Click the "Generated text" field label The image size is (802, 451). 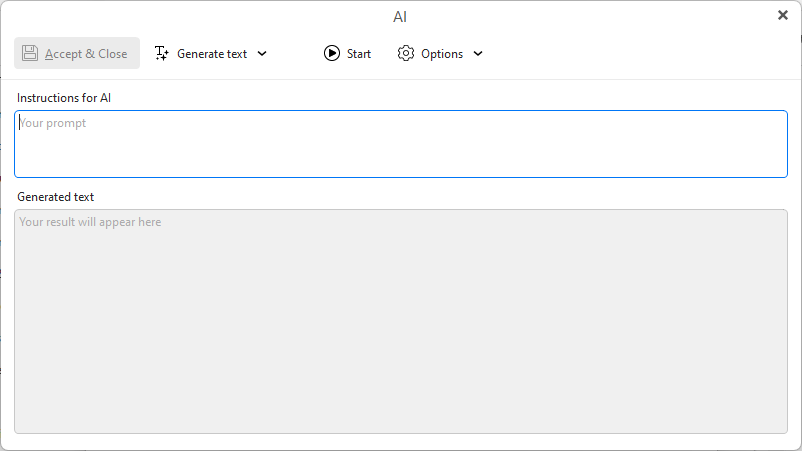[x=55, y=197]
